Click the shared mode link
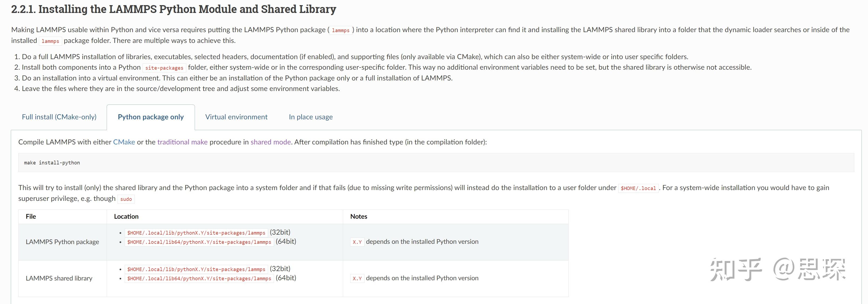 271,142
